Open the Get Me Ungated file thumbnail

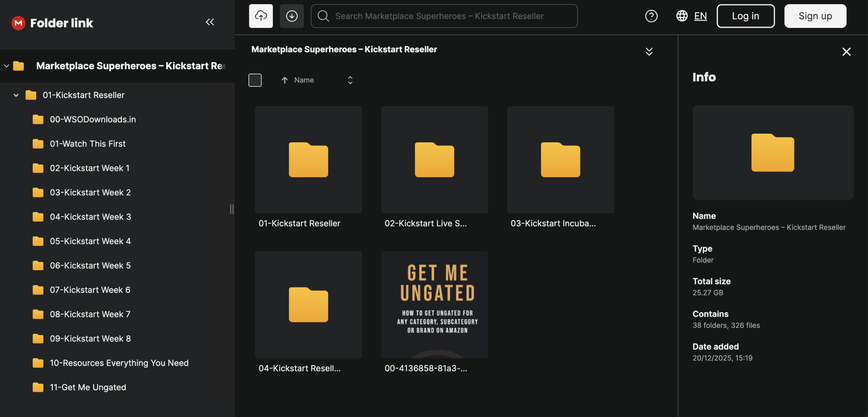point(434,305)
